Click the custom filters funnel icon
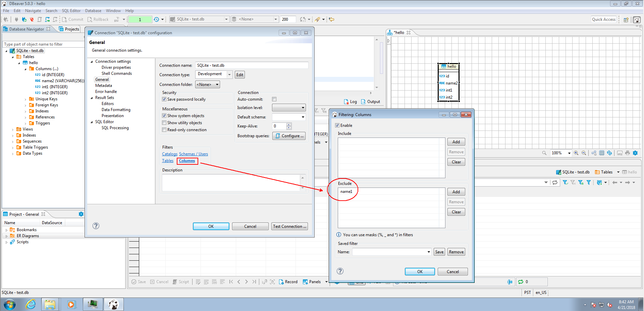644x311 pixels. pyautogui.click(x=588, y=183)
